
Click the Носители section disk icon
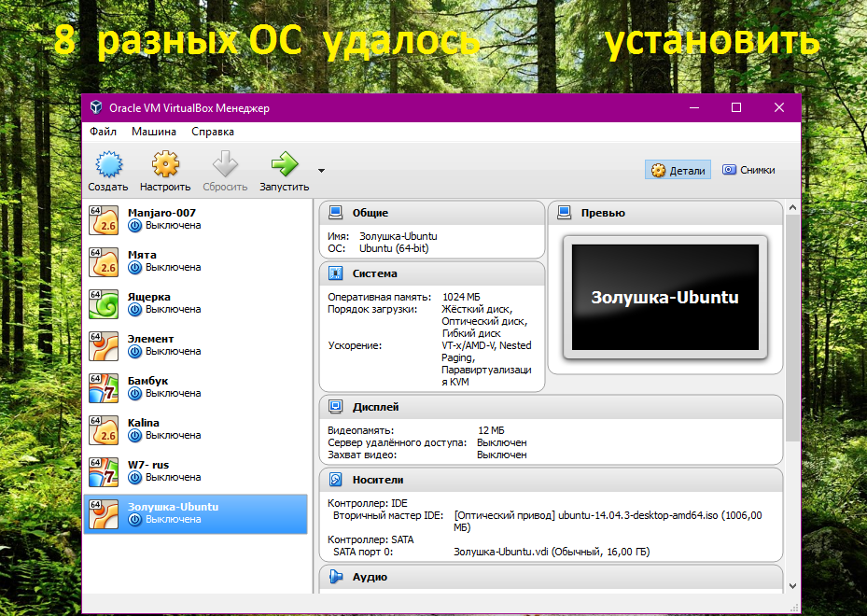[x=336, y=480]
